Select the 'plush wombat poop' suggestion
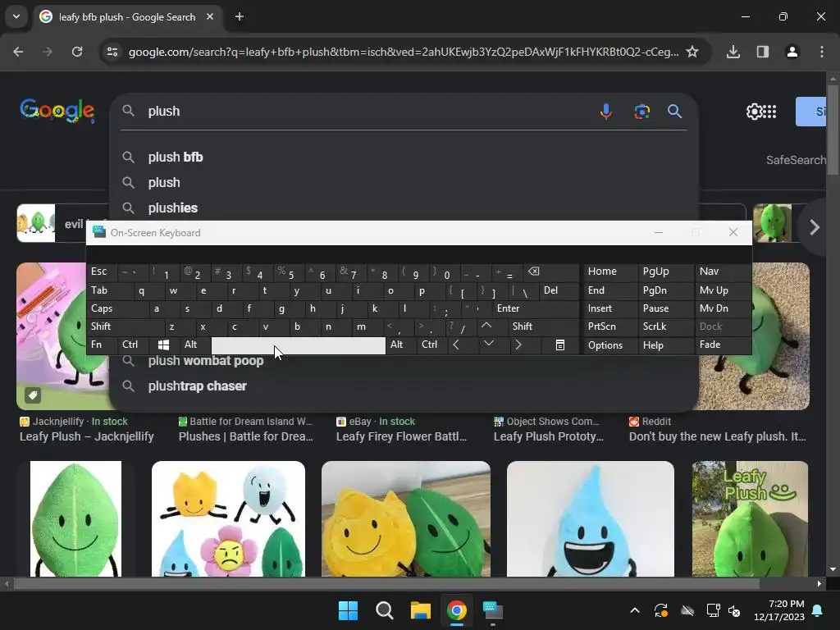 (x=404, y=361)
